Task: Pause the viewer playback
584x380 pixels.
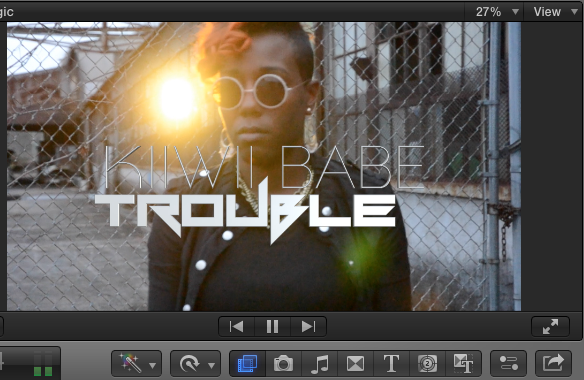Action: pos(272,326)
